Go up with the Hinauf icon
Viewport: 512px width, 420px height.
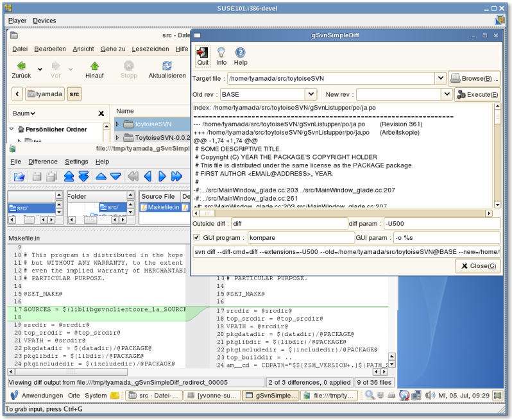click(x=95, y=65)
